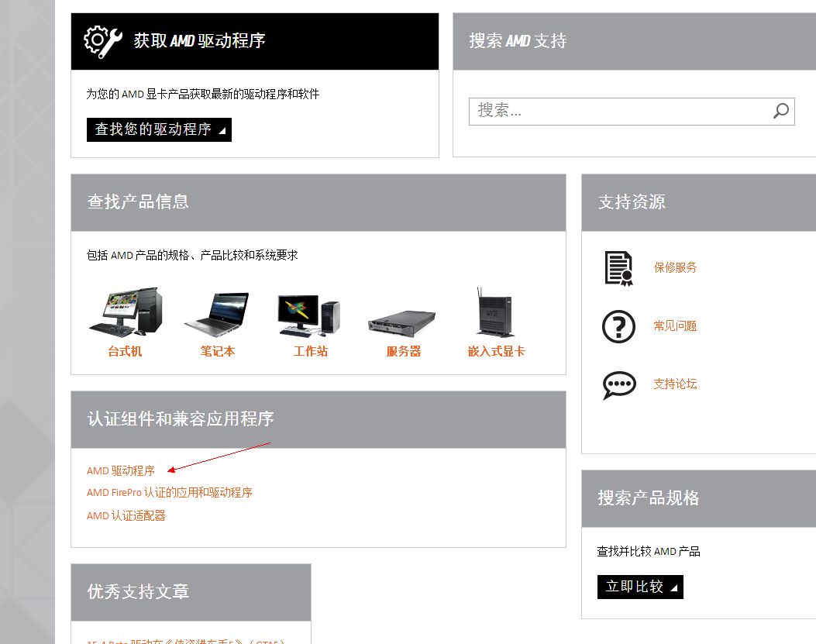Open the 工作站 link
816x644 pixels.
tap(311, 351)
